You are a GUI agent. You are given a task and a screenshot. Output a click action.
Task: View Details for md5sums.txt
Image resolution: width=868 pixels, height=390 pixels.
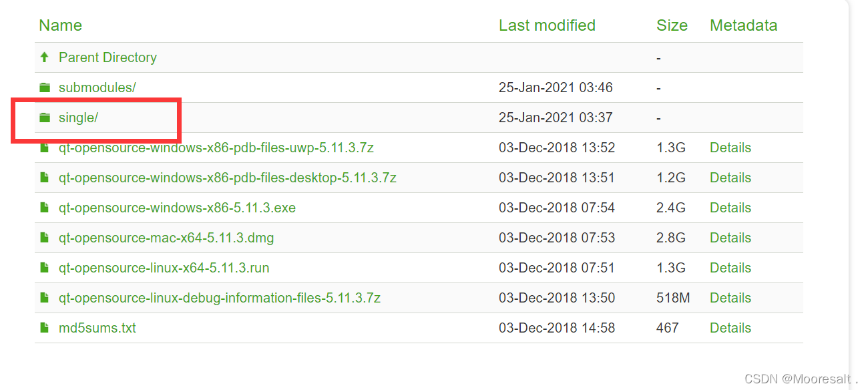(730, 327)
